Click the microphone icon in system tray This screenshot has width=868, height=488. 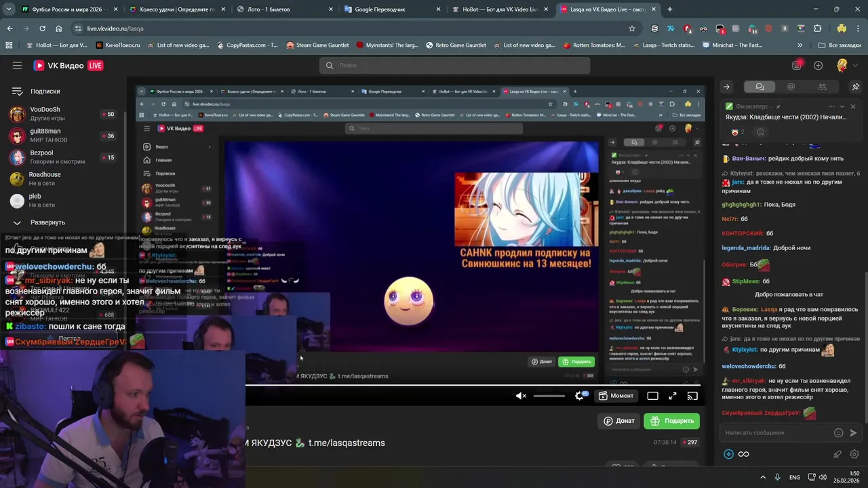[778, 477]
